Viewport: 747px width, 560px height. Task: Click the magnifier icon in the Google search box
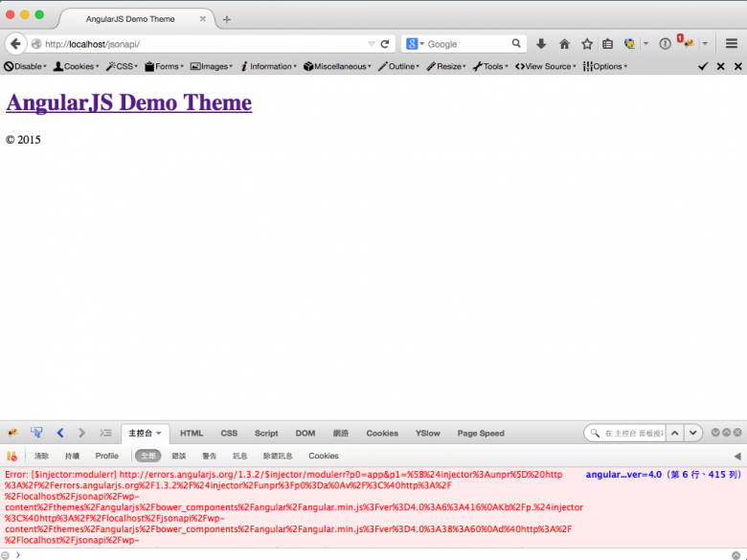[516, 44]
